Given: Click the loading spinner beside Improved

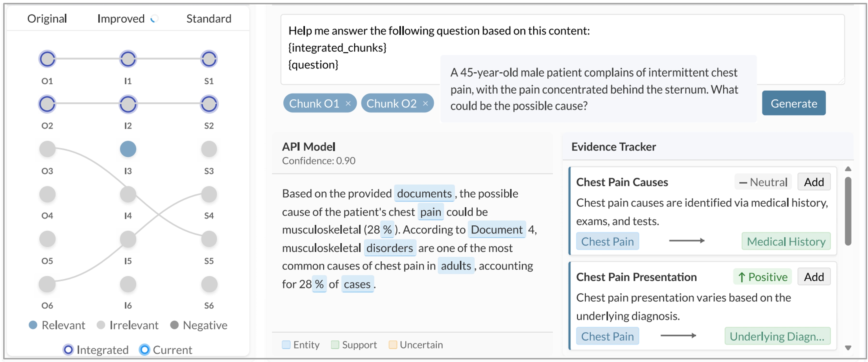Looking at the screenshot, I should coord(154,19).
